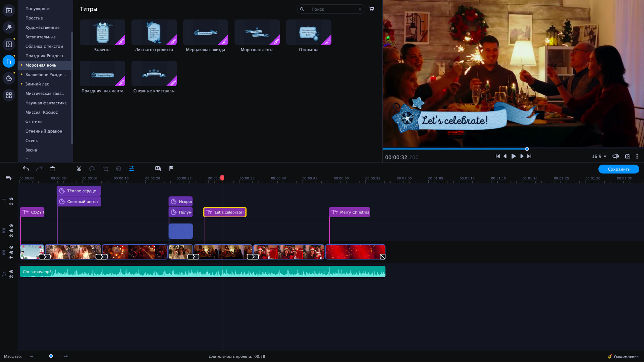Open the store cart icon near search
This screenshot has height=362, width=644.
pyautogui.click(x=372, y=9)
